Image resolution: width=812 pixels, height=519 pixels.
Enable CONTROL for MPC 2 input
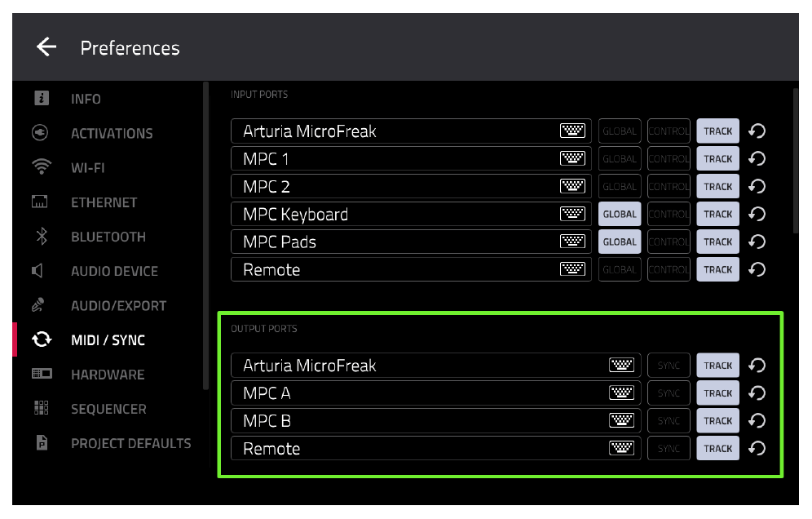tap(669, 186)
